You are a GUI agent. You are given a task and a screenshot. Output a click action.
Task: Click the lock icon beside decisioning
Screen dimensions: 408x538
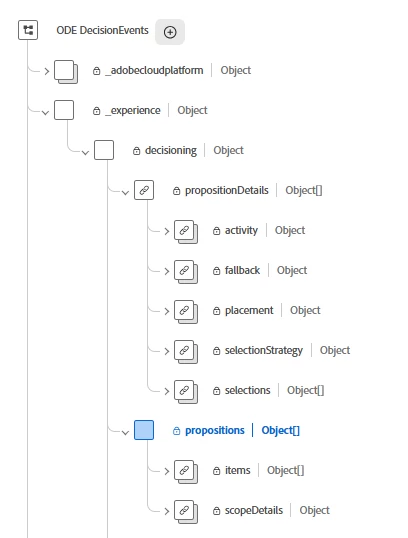(136, 151)
